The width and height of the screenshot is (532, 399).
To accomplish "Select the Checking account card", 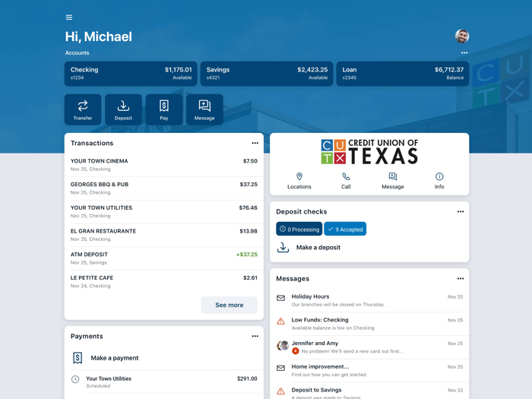I will coord(131,74).
